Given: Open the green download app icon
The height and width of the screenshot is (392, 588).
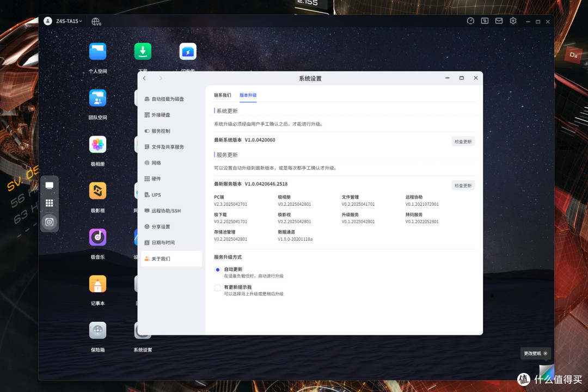Looking at the screenshot, I should (143, 51).
